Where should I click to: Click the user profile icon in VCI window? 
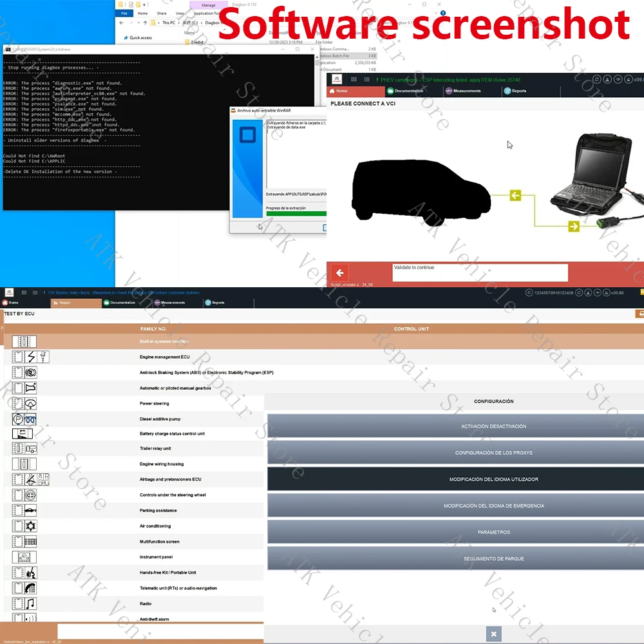click(x=607, y=79)
